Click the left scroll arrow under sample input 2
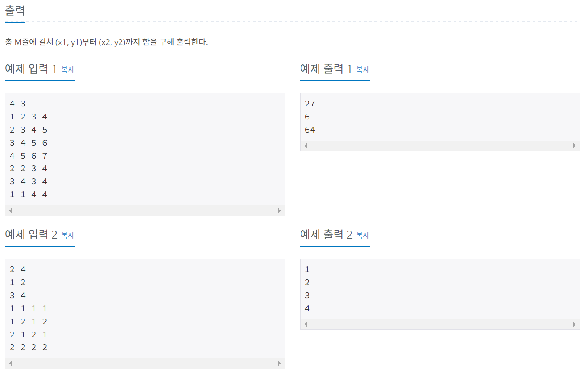Viewport: 588px width, 377px height. 10,363
